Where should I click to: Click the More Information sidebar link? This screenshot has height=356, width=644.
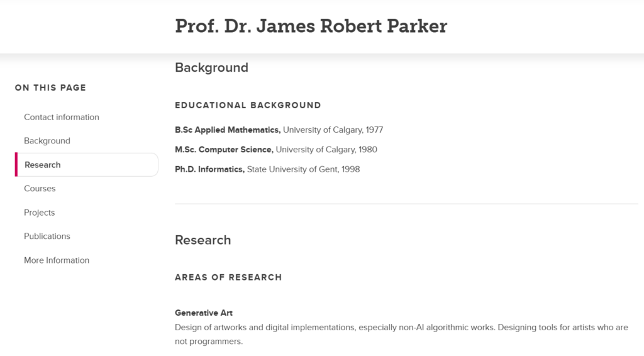(57, 260)
